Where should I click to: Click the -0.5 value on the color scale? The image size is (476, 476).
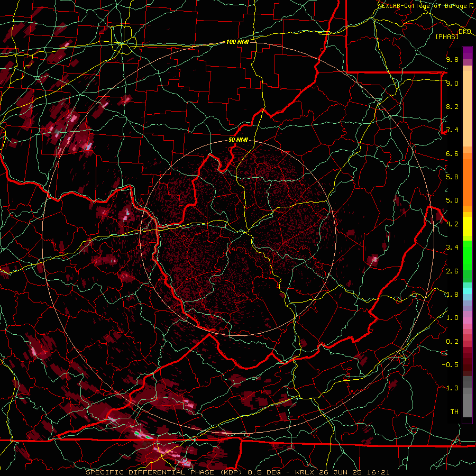pos(450,365)
